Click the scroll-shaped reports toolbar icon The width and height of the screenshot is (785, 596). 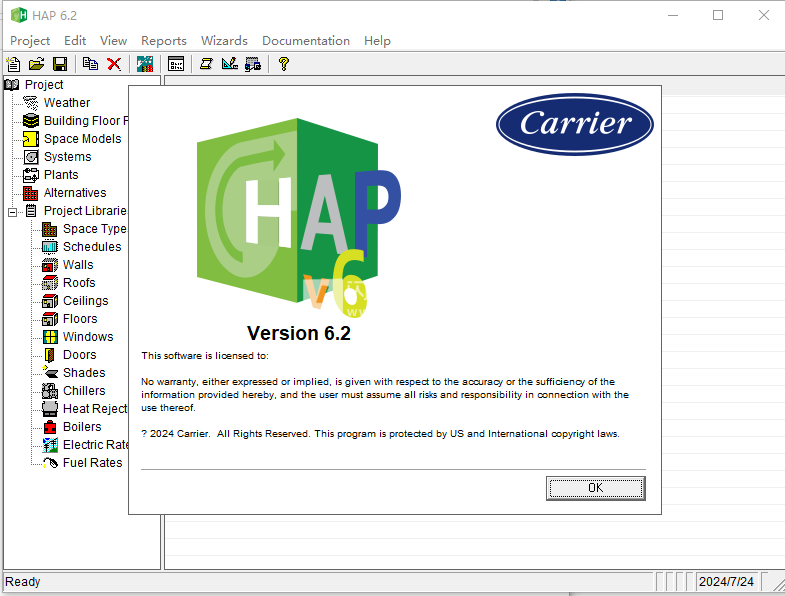206,64
